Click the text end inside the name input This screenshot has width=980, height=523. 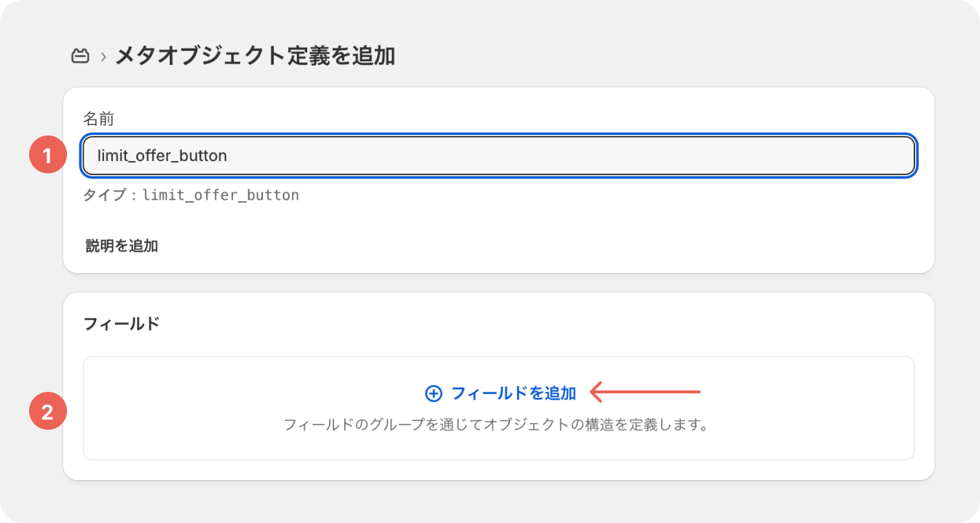[x=229, y=156]
